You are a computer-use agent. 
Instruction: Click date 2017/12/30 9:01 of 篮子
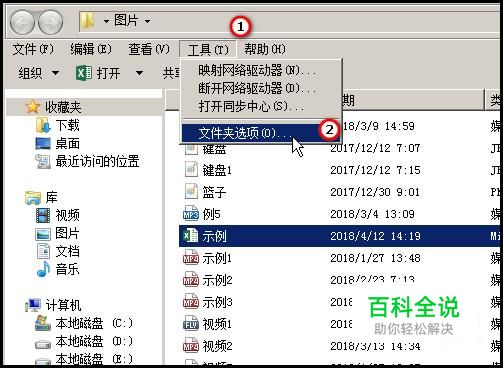375,192
